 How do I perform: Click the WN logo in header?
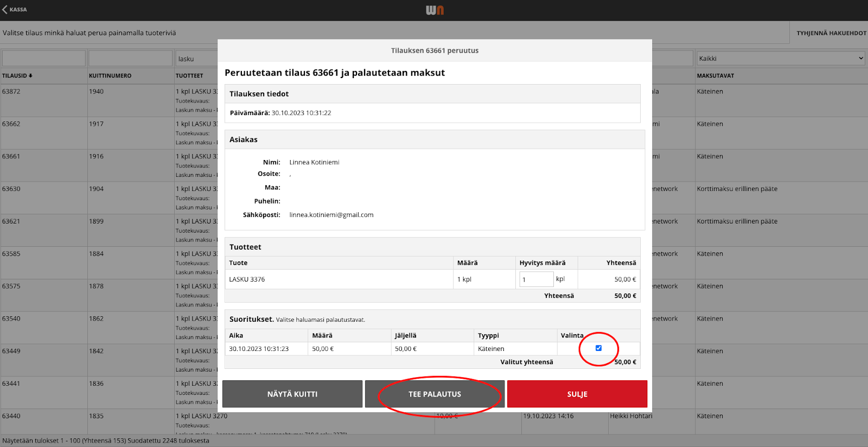coord(435,10)
